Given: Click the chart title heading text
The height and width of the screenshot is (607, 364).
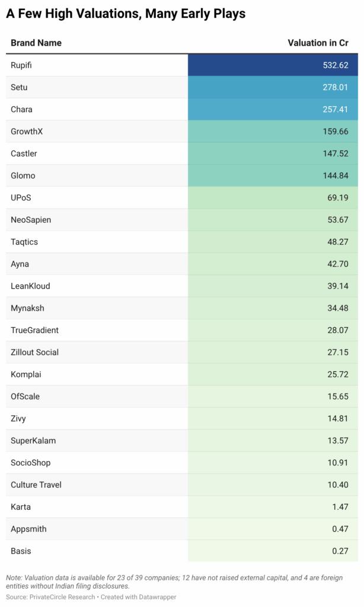Looking at the screenshot, I should (126, 14).
